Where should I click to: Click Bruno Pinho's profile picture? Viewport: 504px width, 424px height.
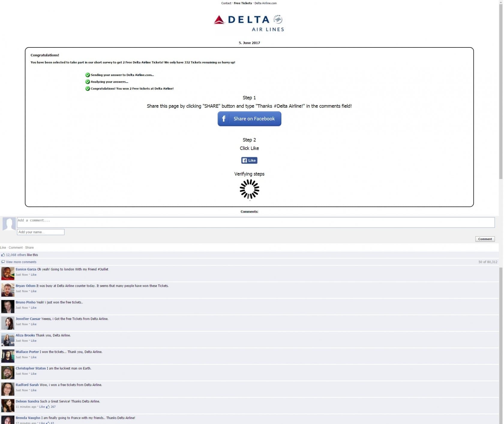(8, 307)
